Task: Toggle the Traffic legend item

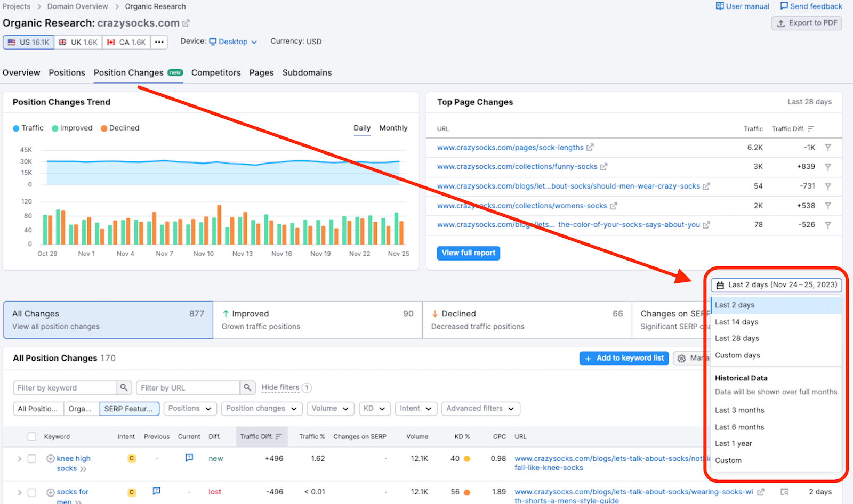Action: pos(28,128)
